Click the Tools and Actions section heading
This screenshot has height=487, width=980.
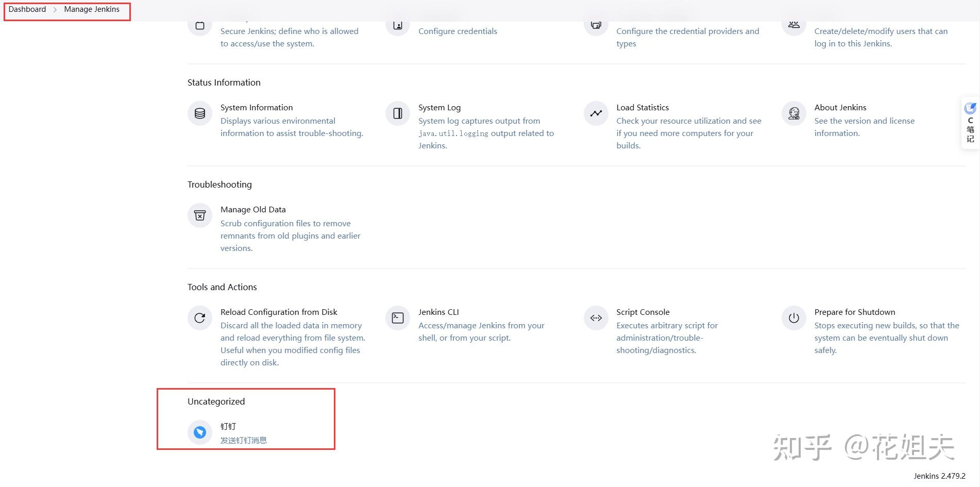point(222,287)
